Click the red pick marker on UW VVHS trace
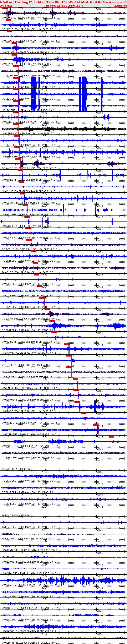 (x=84, y=413)
